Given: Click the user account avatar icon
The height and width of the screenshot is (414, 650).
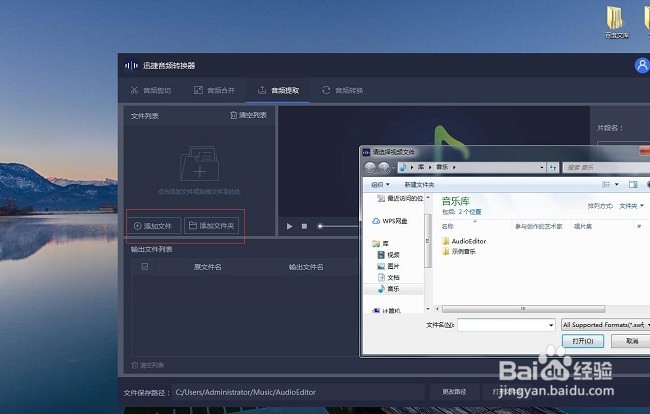Looking at the screenshot, I should 642,65.
